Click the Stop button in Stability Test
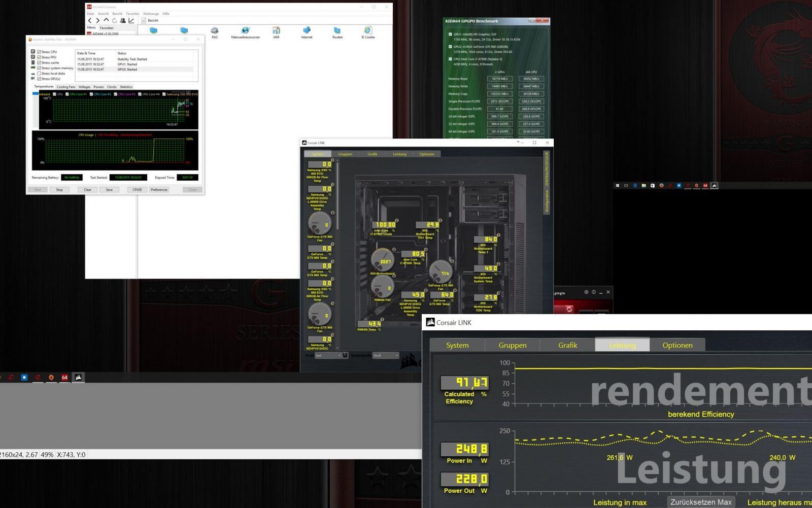The height and width of the screenshot is (508, 812). pos(59,190)
